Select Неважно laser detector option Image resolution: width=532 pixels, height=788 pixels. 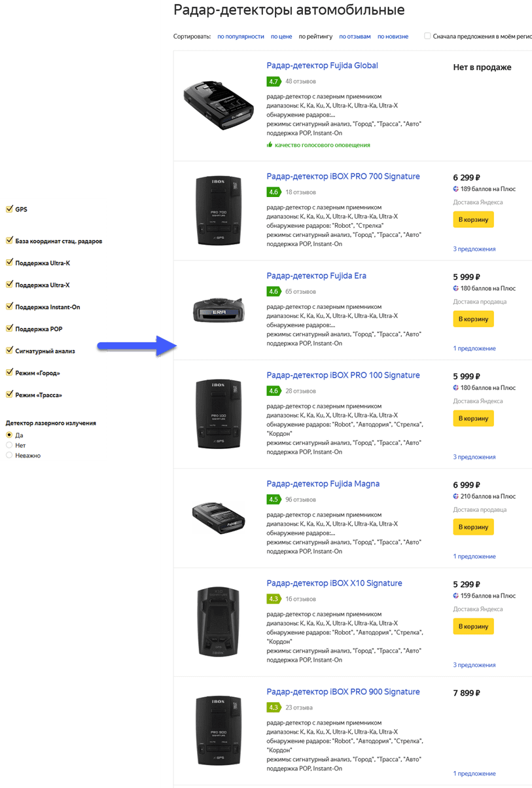point(9,455)
